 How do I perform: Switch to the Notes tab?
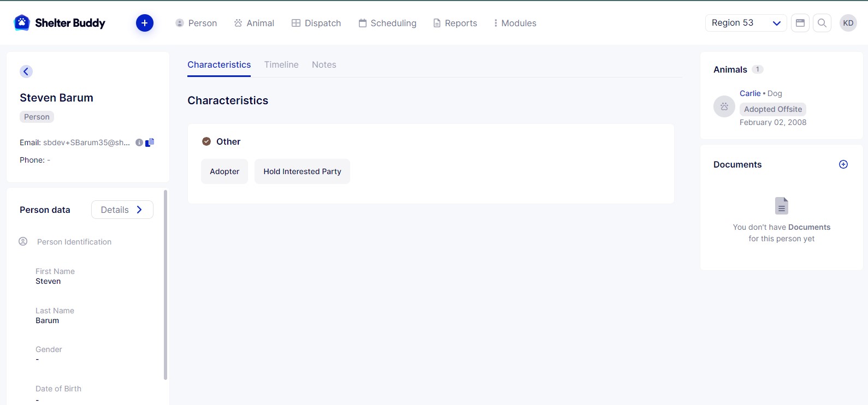(x=324, y=64)
